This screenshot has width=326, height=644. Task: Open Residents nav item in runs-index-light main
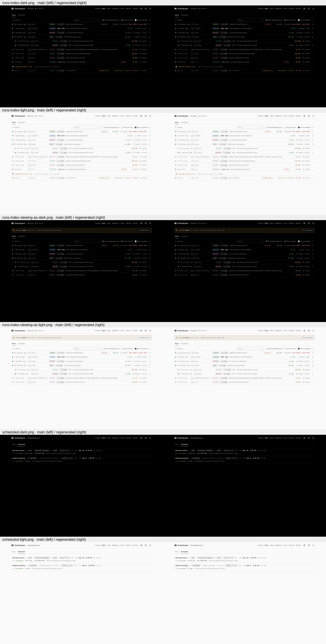click(115, 116)
